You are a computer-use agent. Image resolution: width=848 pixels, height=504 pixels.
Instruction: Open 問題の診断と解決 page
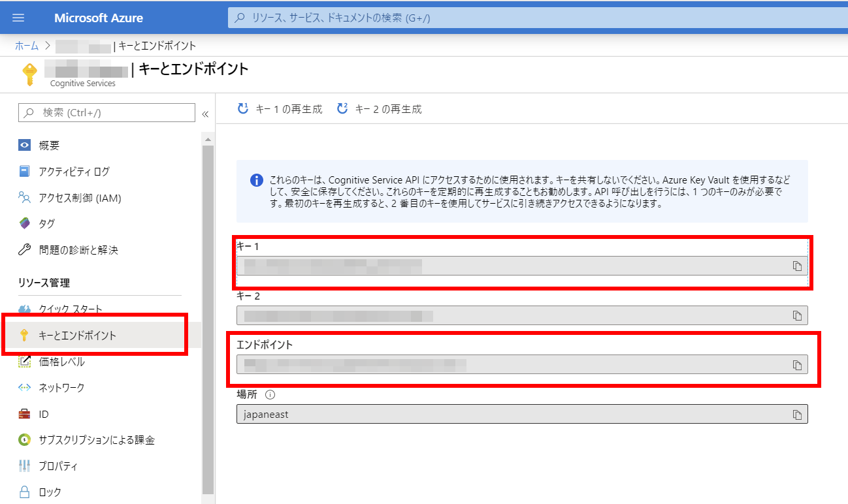coord(78,250)
